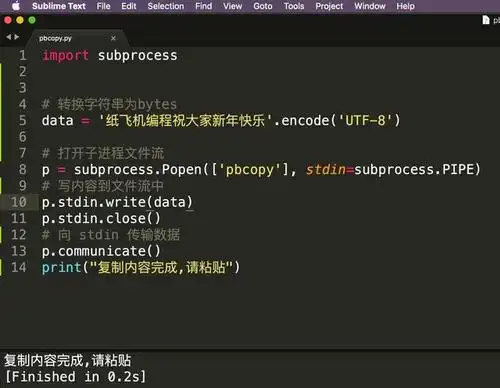This screenshot has height=388, width=500.
Task: Go to previous tab with left arrow
Action: click(x=8, y=37)
